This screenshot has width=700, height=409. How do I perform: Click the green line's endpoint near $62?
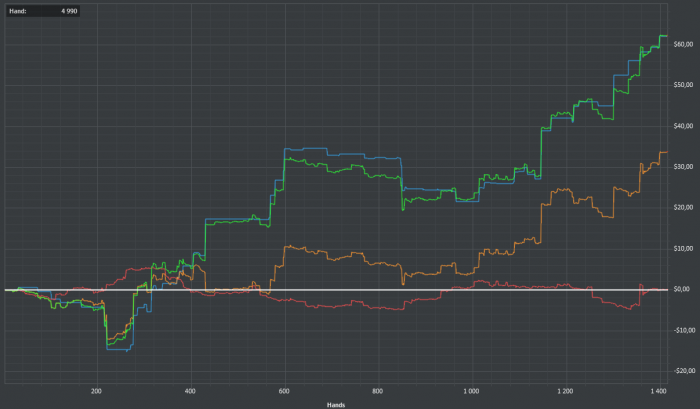666,36
